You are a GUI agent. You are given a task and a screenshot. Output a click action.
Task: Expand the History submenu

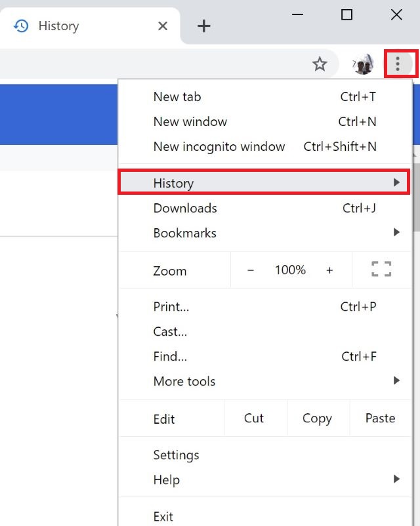tap(264, 182)
